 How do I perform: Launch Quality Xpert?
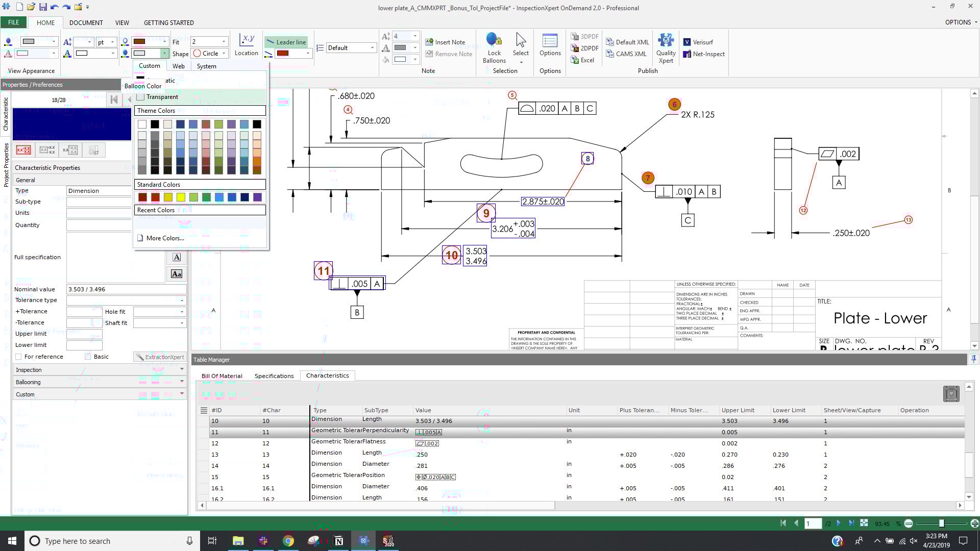pos(666,47)
